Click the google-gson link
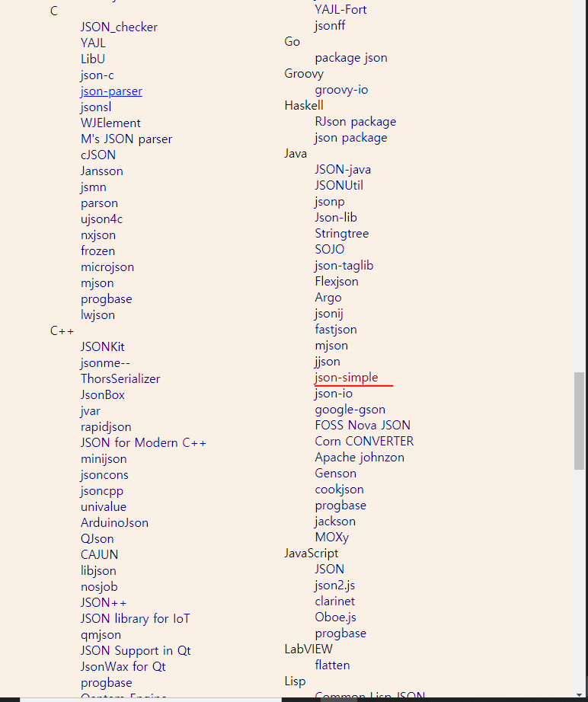This screenshot has width=588, height=702. [x=350, y=410]
